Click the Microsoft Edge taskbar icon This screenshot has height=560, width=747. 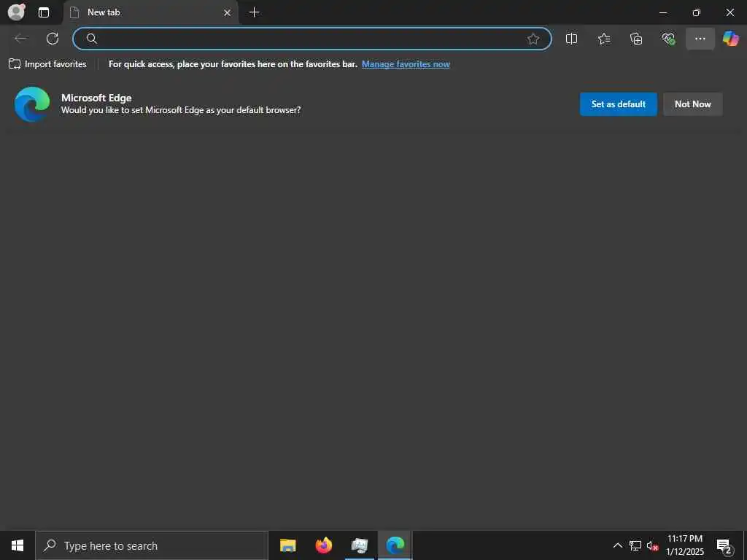pos(395,545)
